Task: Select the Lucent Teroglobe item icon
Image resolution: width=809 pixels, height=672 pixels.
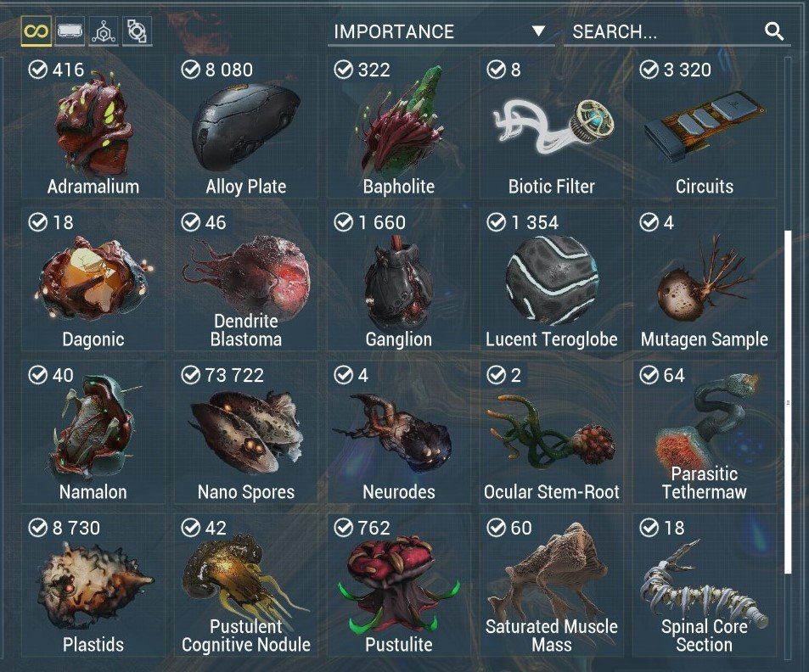Action: coord(552,279)
